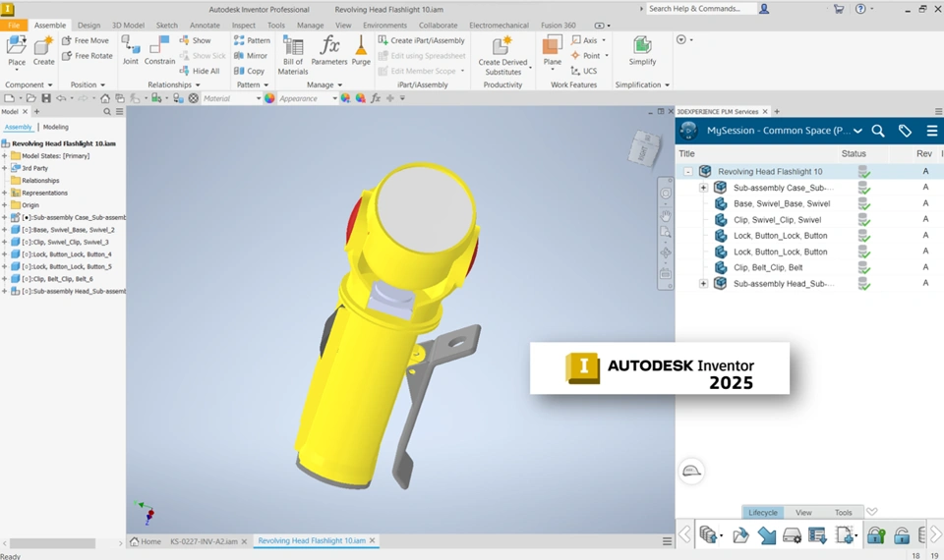Click the Axis work feature

(584, 40)
